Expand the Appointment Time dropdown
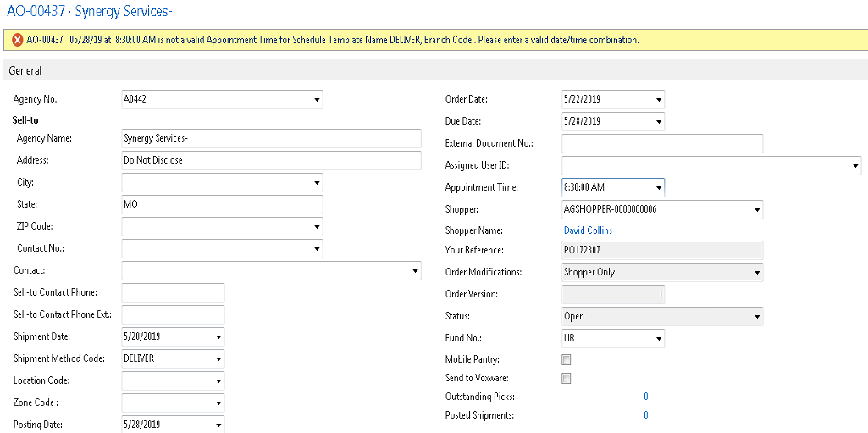 (658, 187)
